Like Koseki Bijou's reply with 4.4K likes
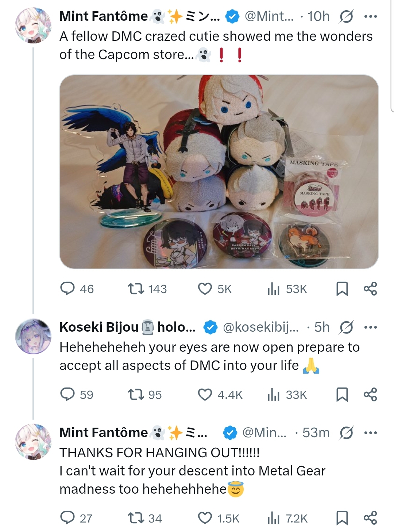The image size is (394, 532). point(205,394)
